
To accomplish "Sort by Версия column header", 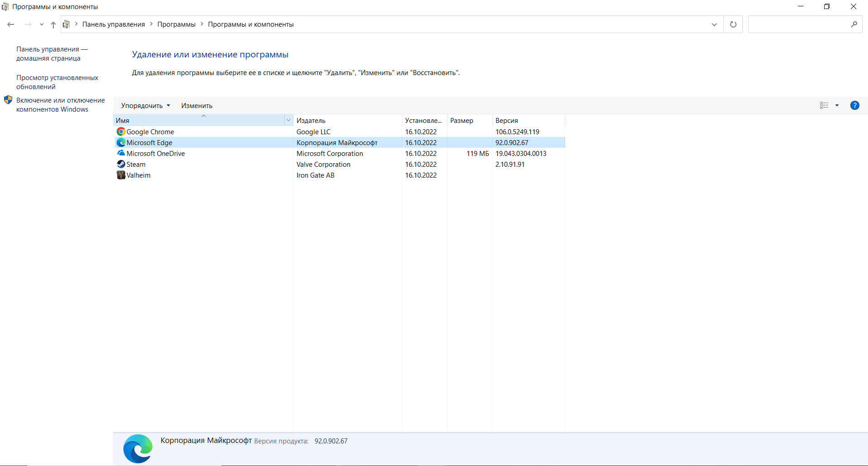I will pyautogui.click(x=528, y=120).
